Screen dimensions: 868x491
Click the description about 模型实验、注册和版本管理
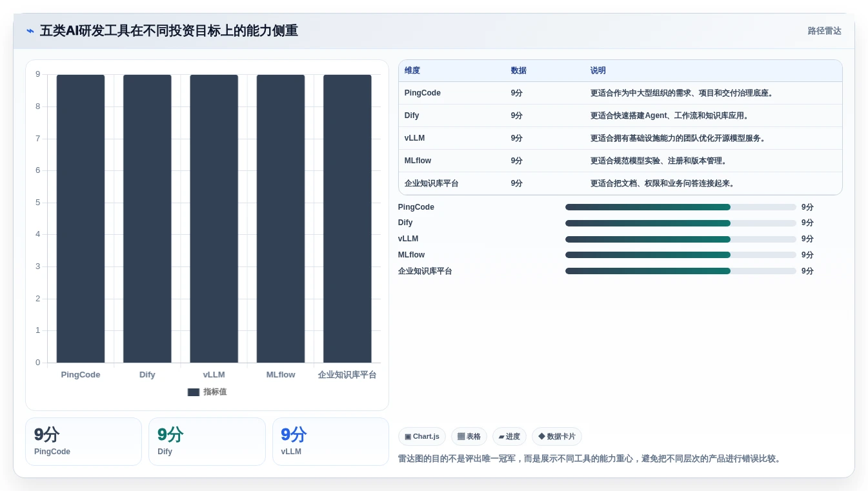pyautogui.click(x=658, y=161)
